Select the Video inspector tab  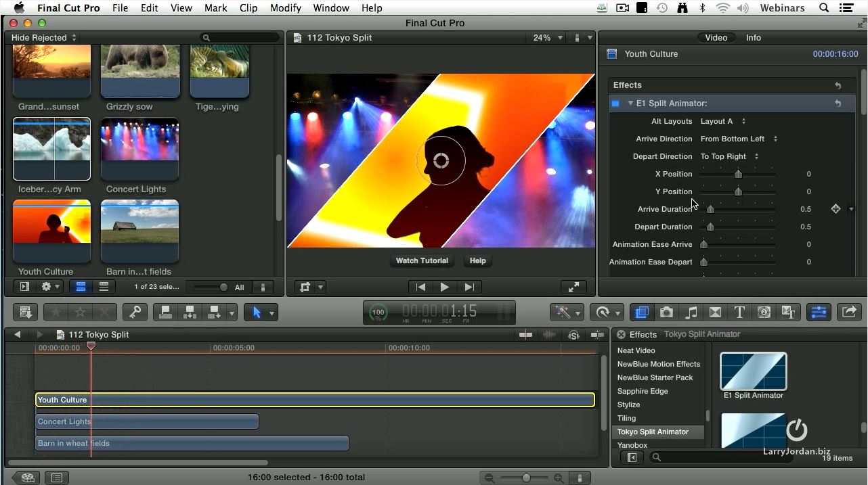716,38
